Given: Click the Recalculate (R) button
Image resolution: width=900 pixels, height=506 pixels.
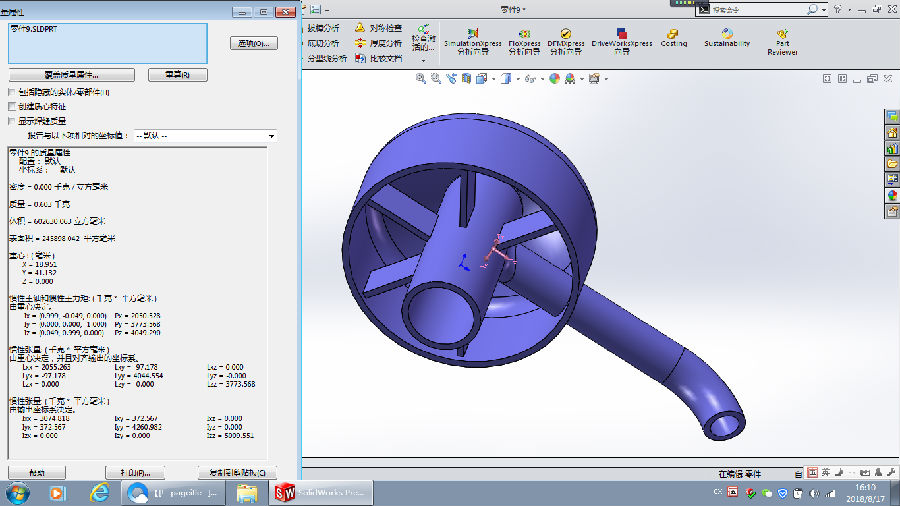Looking at the screenshot, I should [x=177, y=75].
